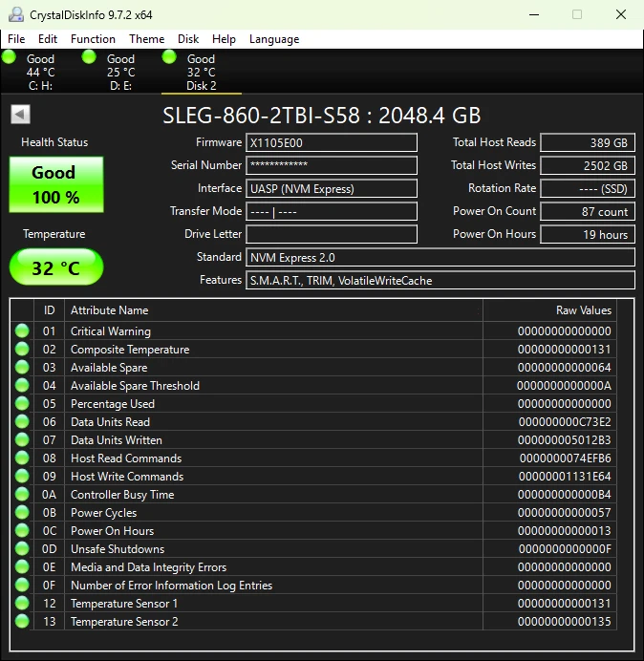
Task: Click the Serial Number field
Action: pos(332,165)
